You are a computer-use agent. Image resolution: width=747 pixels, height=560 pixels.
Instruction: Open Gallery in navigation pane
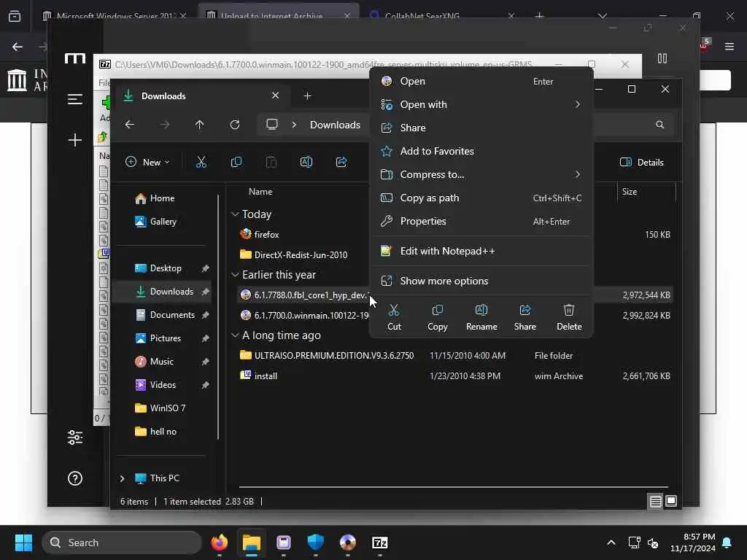(164, 222)
